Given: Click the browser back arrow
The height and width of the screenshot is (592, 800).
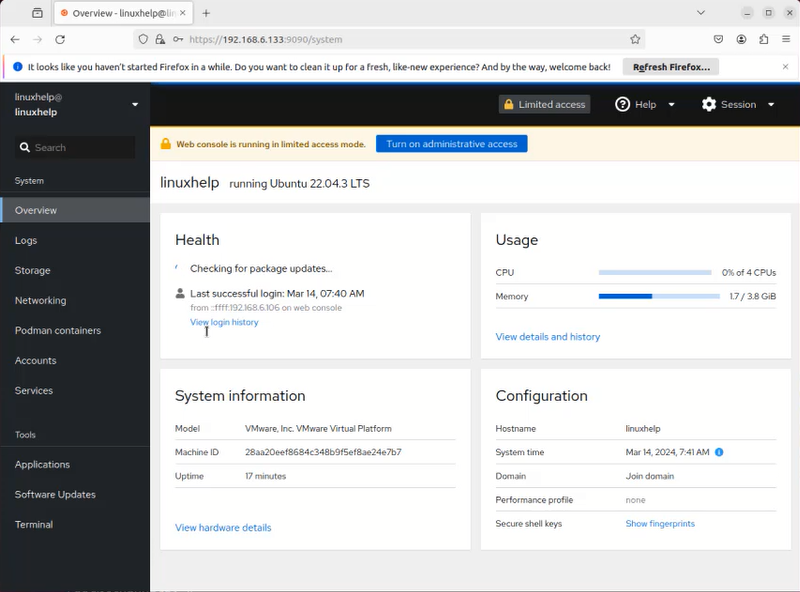Looking at the screenshot, I should pyautogui.click(x=15, y=39).
